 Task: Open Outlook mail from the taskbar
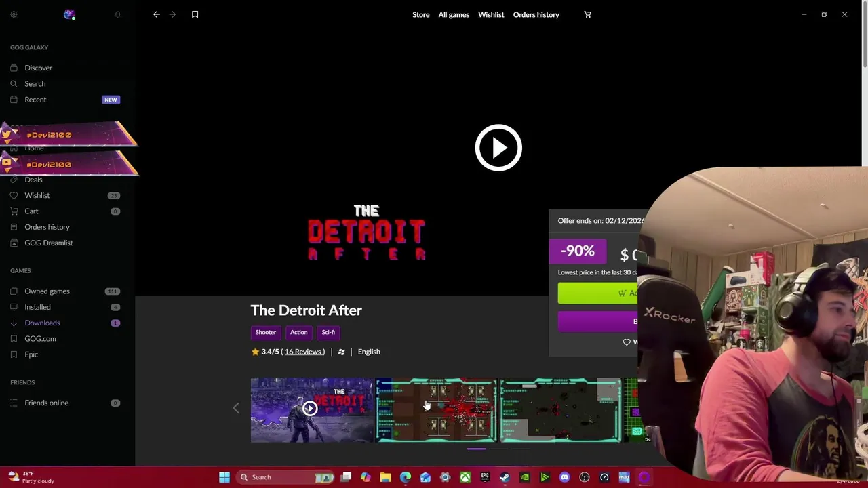[x=425, y=477]
